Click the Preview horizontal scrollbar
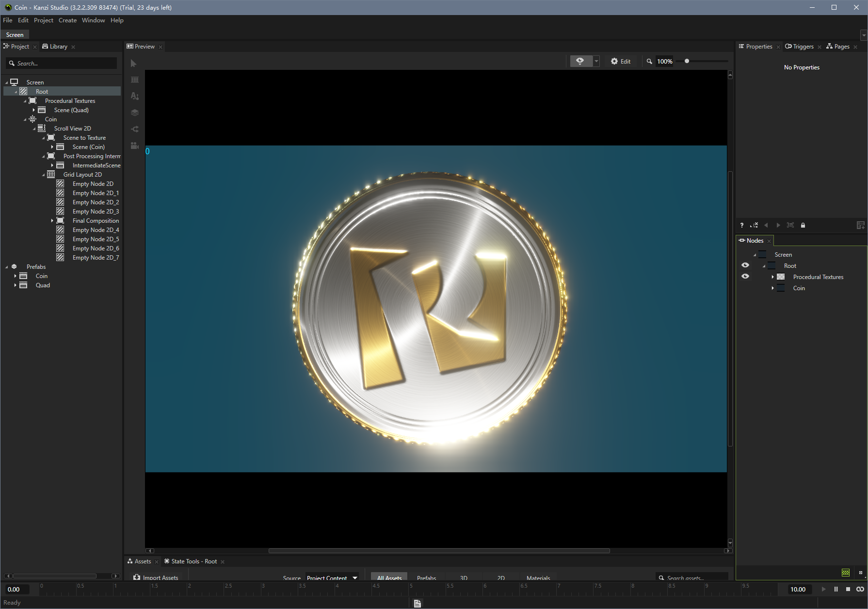Image resolution: width=868 pixels, height=609 pixels. pos(439,551)
